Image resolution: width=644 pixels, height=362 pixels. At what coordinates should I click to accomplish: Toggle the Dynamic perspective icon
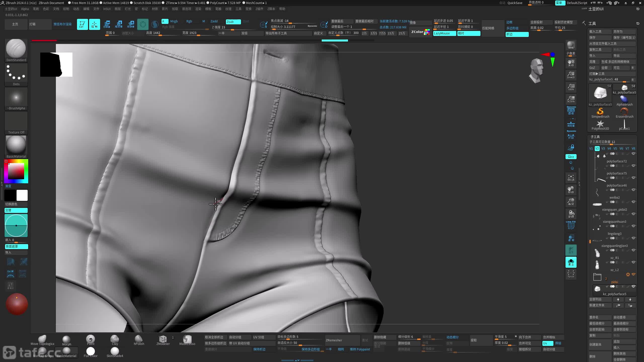[571, 111]
